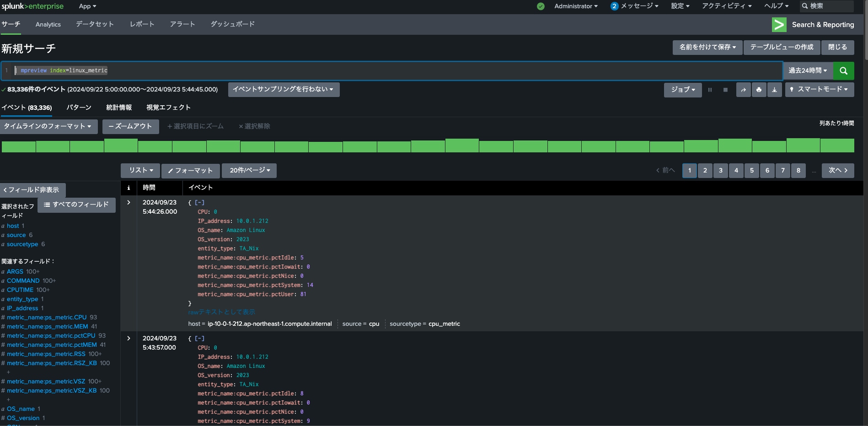Click the ズームアウト timeline button
The image size is (868, 426).
[x=130, y=126]
